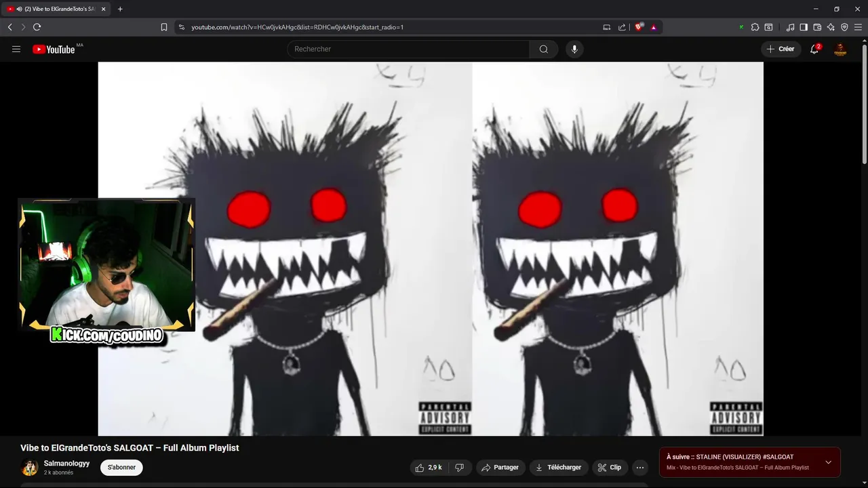Screen dimensions: 868x488
Task: Click the video title text
Action: [x=130, y=448]
